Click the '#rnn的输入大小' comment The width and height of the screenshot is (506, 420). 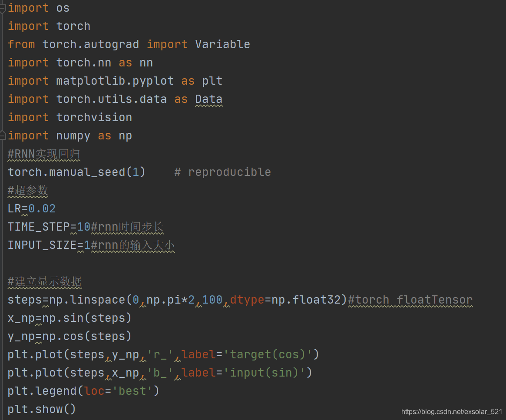[133, 245]
